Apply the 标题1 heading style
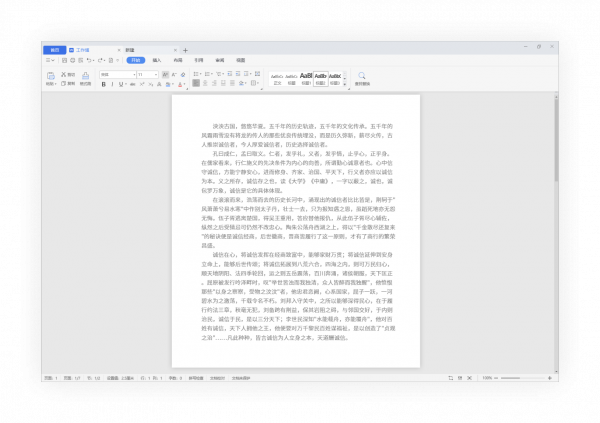 tap(306, 79)
